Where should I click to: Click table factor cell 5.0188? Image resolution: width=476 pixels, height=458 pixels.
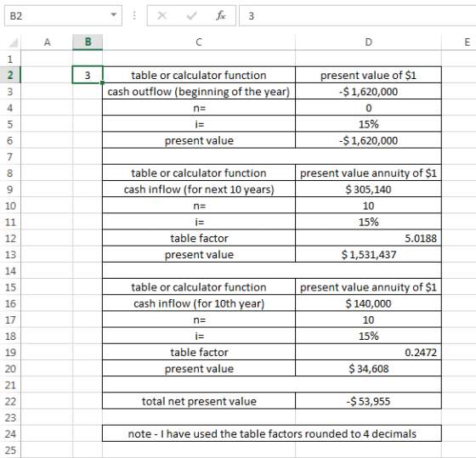click(368, 238)
